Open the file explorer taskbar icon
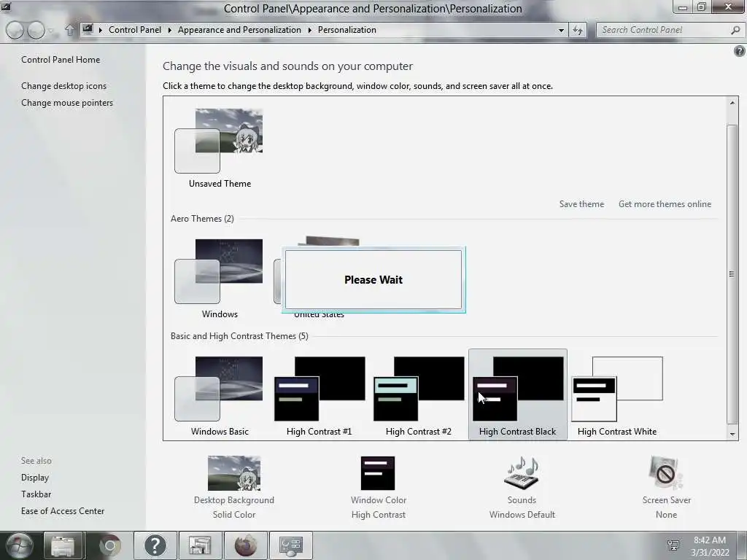 (63, 545)
